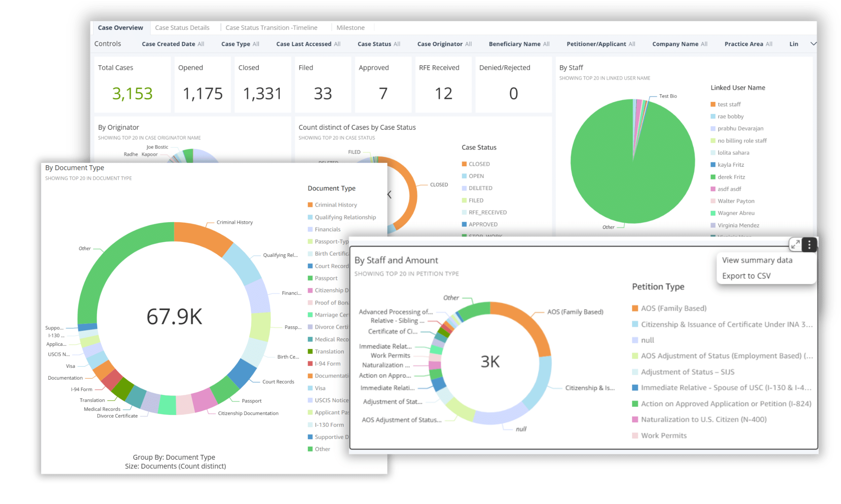This screenshot has width=841, height=504.
Task: Open Case Type filter dropdown
Action: (x=240, y=44)
